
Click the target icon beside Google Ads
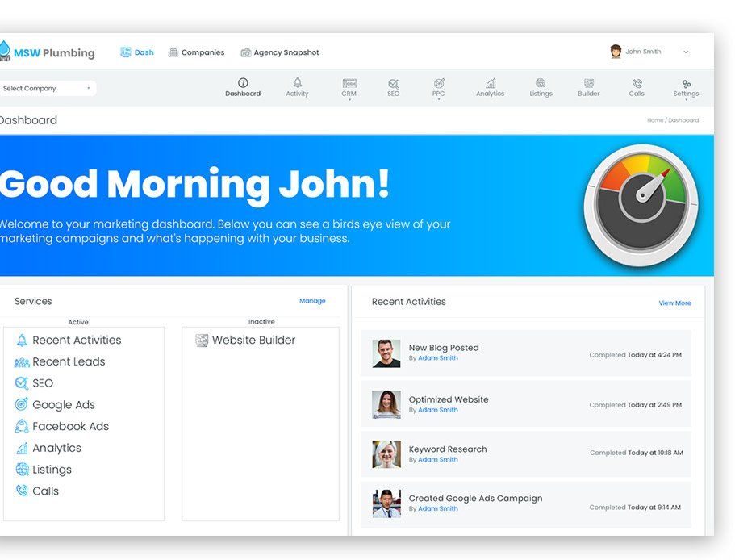tap(22, 404)
